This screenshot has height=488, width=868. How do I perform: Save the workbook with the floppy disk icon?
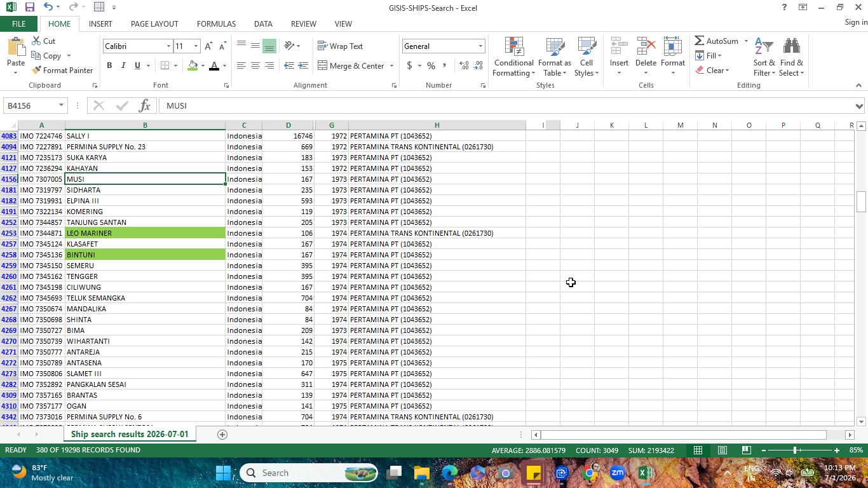[x=29, y=7]
